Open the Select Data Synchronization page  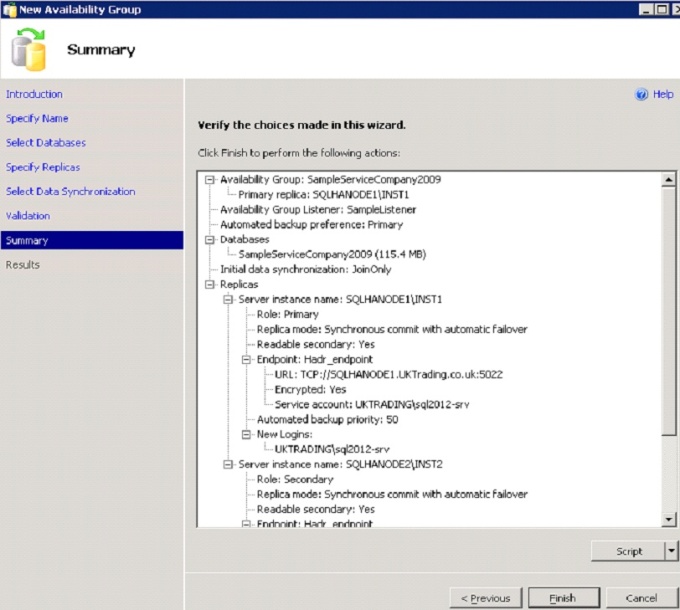click(70, 191)
